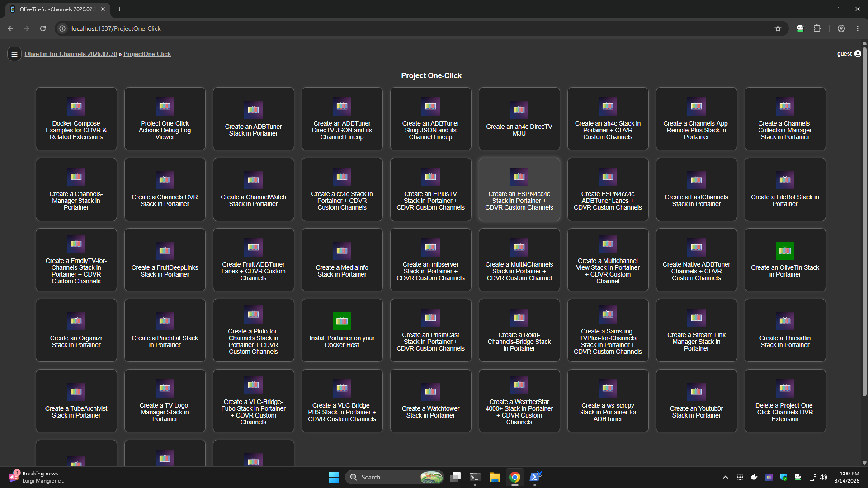Run Create a Roku-Channels-Bridge Stack action
The image size is (868, 488).
tap(519, 330)
